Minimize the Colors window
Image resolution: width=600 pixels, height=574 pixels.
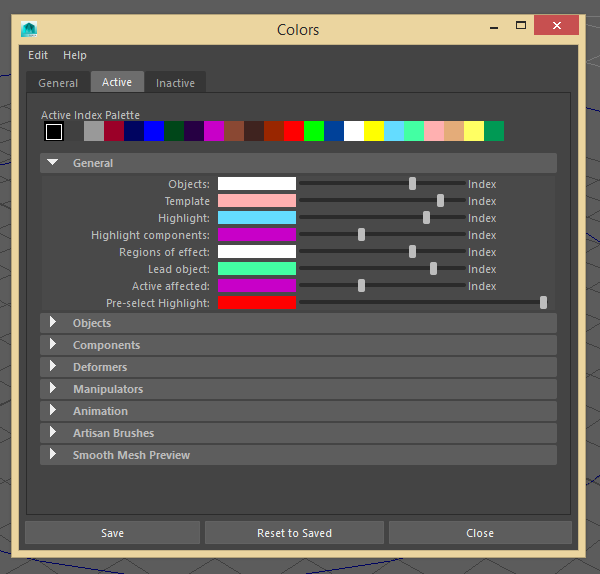tap(494, 26)
